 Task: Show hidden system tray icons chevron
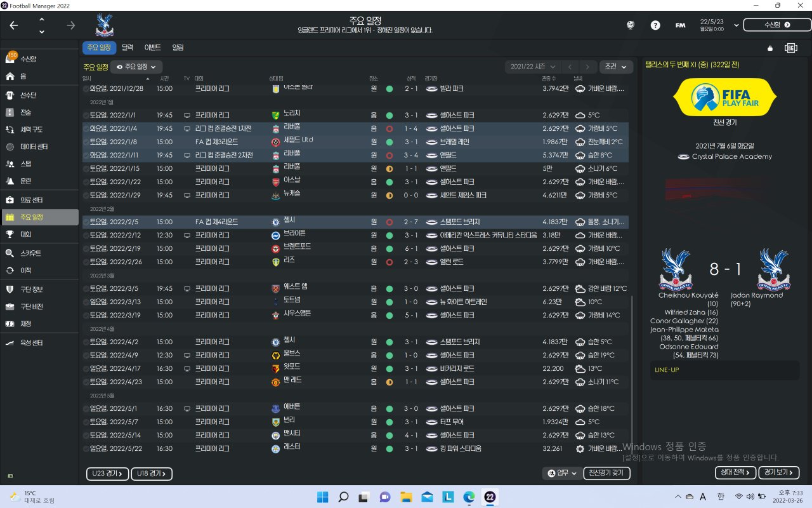(678, 497)
